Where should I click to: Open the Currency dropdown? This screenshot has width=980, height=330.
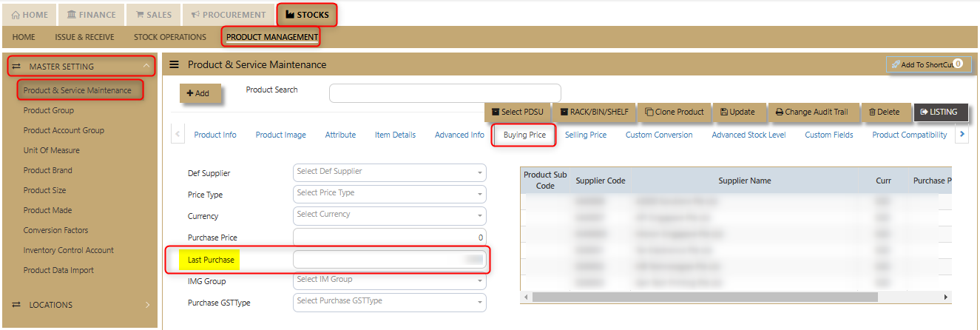pyautogui.click(x=389, y=215)
